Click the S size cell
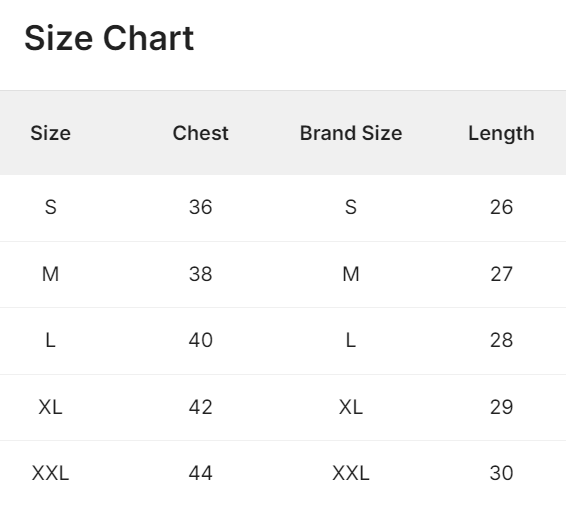 51,207
